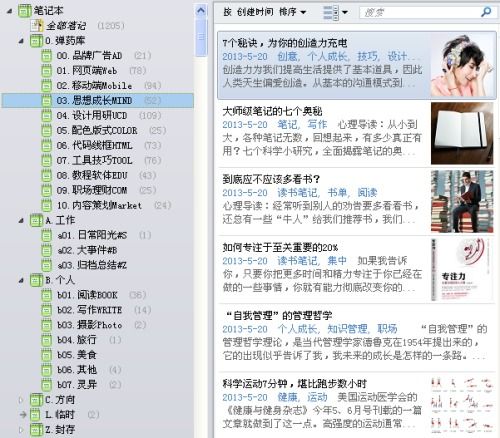Click the 书单 tag on the reading note

(x=337, y=193)
